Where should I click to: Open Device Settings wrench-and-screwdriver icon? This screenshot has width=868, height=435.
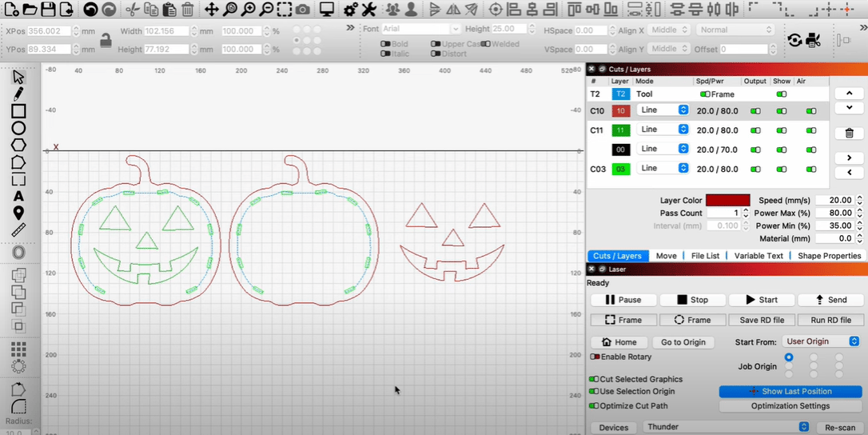pos(368,9)
